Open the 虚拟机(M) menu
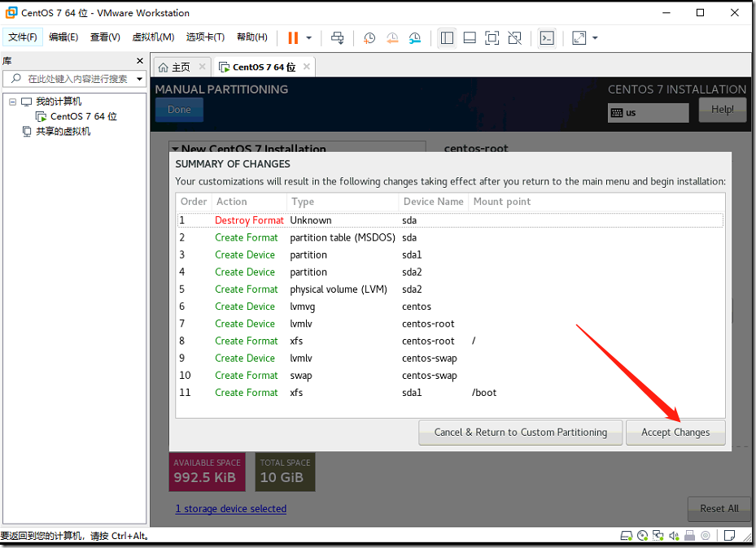Screen dimensions: 756x548 tap(153, 37)
